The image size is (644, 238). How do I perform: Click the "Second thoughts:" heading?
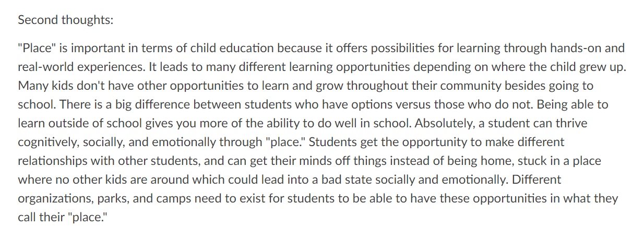pyautogui.click(x=66, y=20)
